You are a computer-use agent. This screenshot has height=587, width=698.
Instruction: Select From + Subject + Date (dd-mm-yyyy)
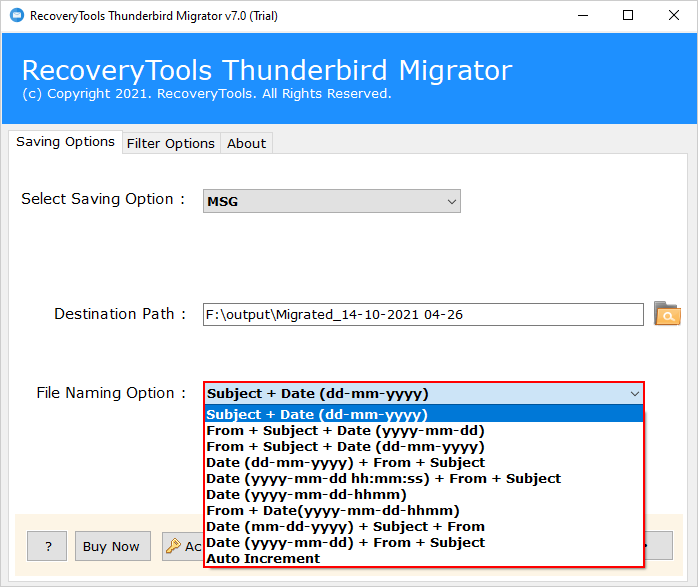[x=423, y=446]
